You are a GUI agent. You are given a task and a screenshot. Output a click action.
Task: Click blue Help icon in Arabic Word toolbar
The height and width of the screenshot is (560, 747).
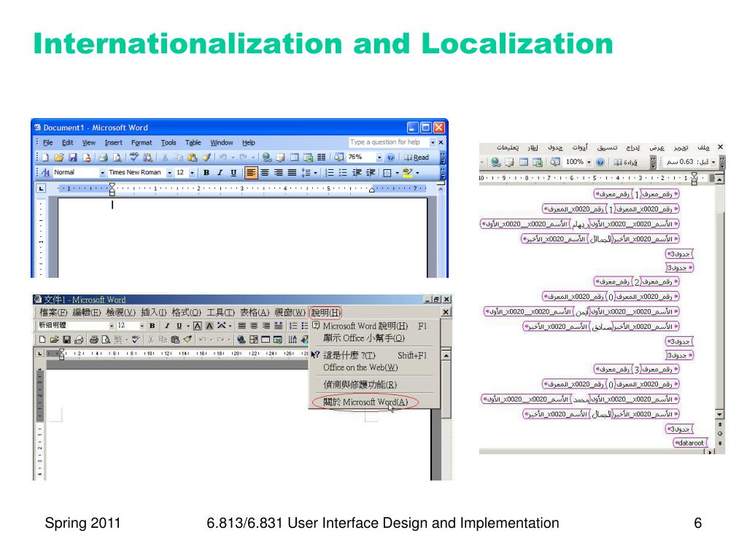click(x=600, y=162)
